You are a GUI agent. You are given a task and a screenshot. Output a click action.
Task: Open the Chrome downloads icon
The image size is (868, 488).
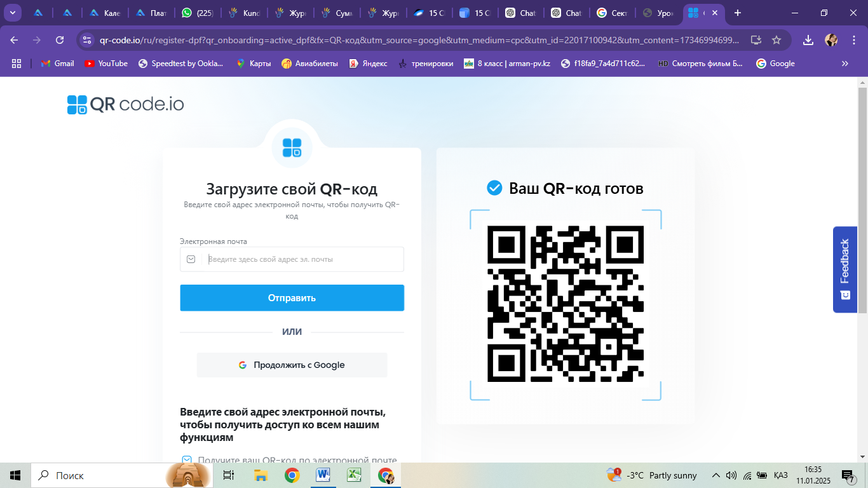[808, 40]
